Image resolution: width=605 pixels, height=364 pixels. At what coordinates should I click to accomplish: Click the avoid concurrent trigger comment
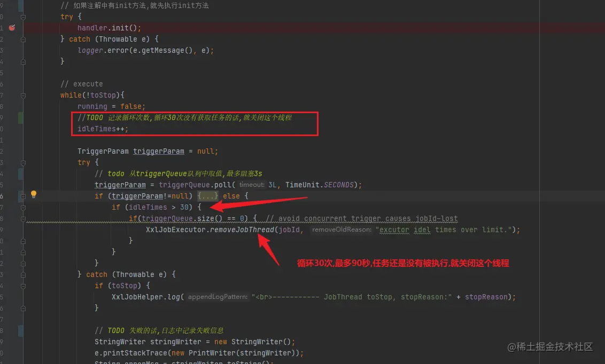click(362, 218)
